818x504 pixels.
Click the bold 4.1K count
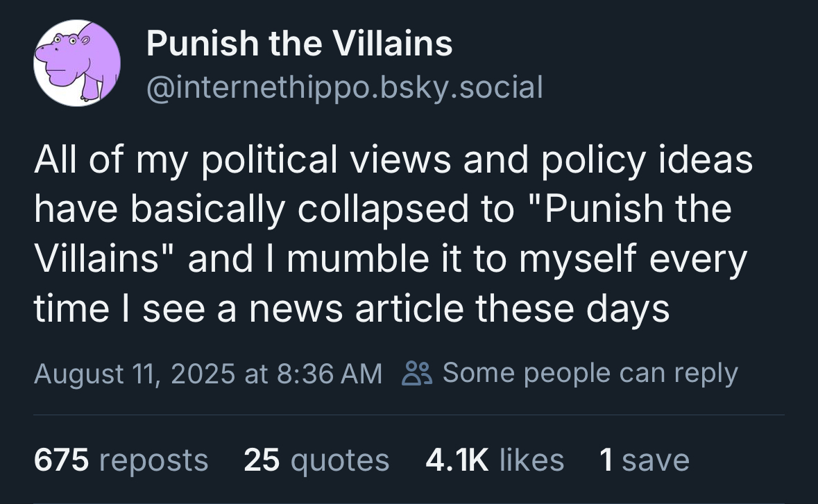click(457, 460)
